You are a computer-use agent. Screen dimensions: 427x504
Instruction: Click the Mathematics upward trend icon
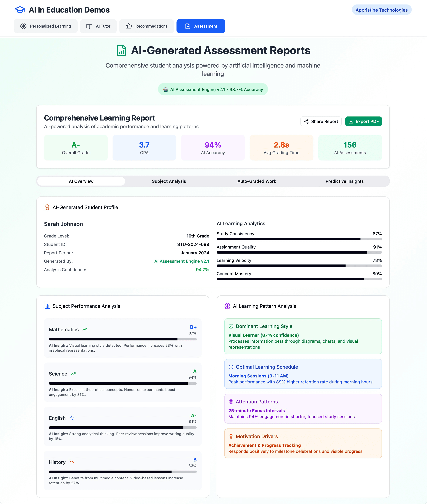[x=85, y=329]
